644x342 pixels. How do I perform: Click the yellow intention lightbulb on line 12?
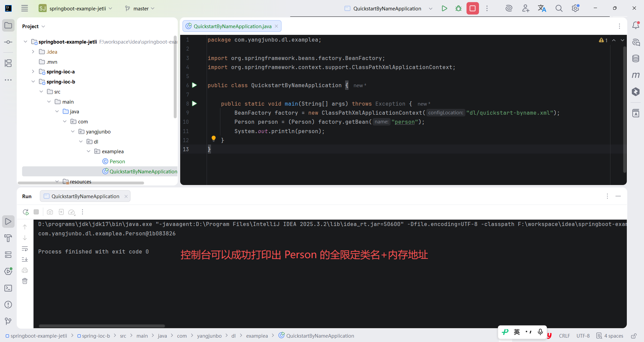tap(214, 138)
